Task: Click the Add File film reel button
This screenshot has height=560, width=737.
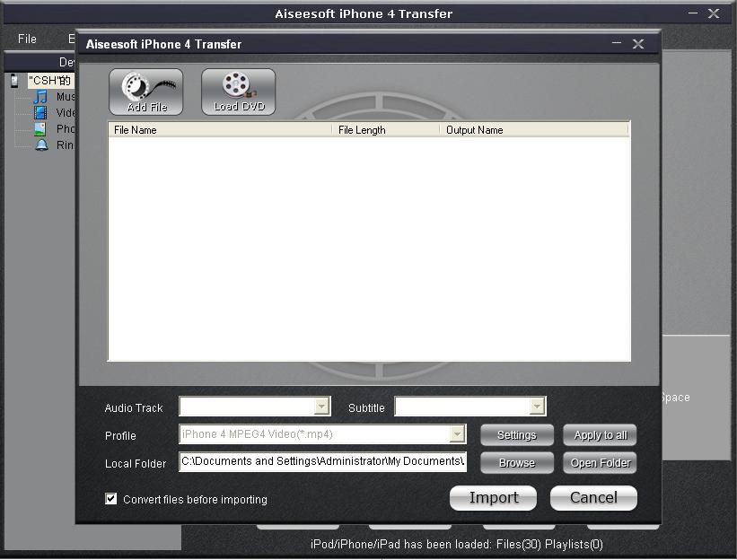Action: (x=146, y=92)
